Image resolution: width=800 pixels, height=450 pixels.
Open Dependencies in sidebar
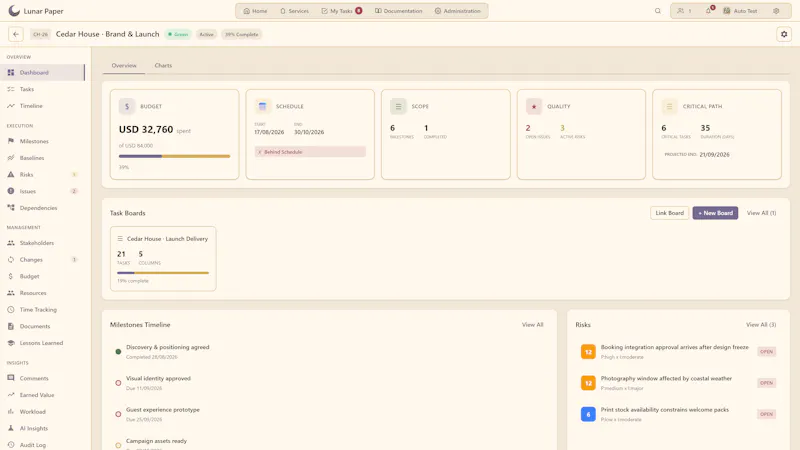tap(42, 208)
